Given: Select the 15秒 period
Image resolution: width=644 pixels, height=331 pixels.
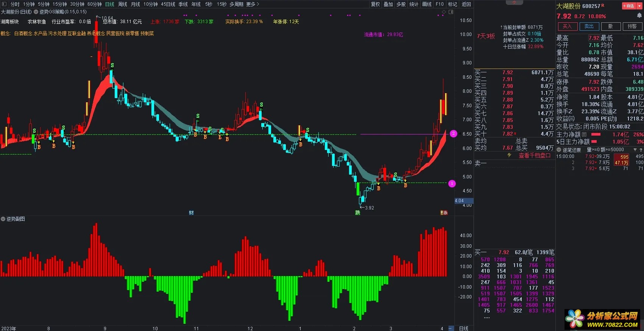Looking at the screenshot, I should coord(221,4).
